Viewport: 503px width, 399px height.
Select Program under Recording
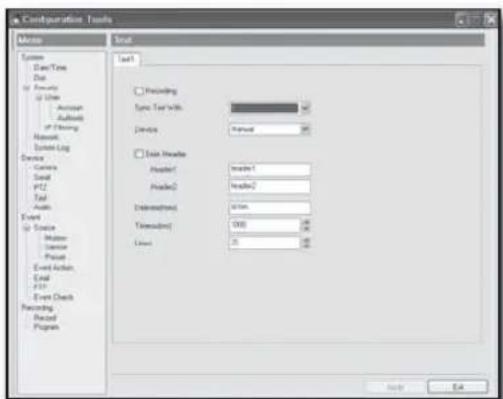(x=46, y=327)
